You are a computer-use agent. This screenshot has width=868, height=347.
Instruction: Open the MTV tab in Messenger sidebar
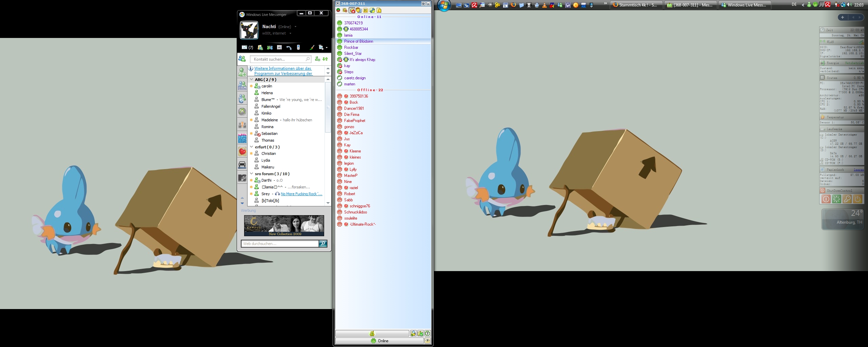242,178
